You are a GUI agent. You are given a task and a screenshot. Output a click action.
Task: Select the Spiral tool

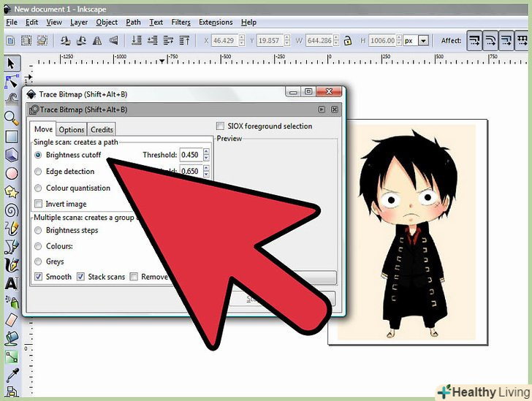pyautogui.click(x=12, y=210)
